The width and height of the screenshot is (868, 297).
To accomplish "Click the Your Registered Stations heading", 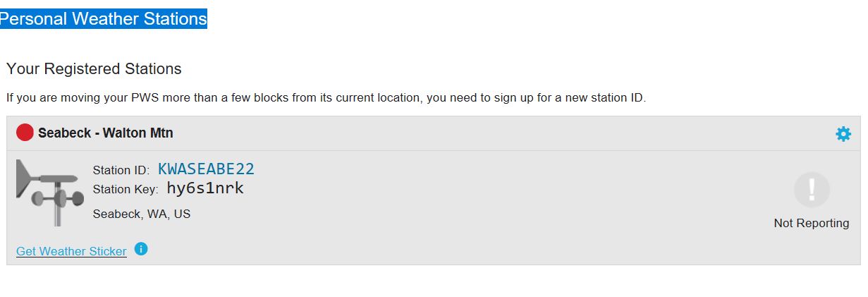I will click(x=94, y=69).
